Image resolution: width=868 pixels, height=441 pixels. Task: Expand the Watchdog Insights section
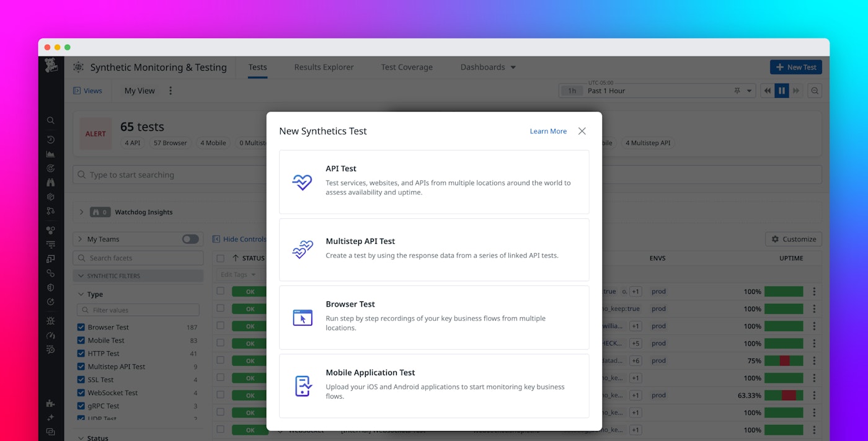(x=81, y=212)
